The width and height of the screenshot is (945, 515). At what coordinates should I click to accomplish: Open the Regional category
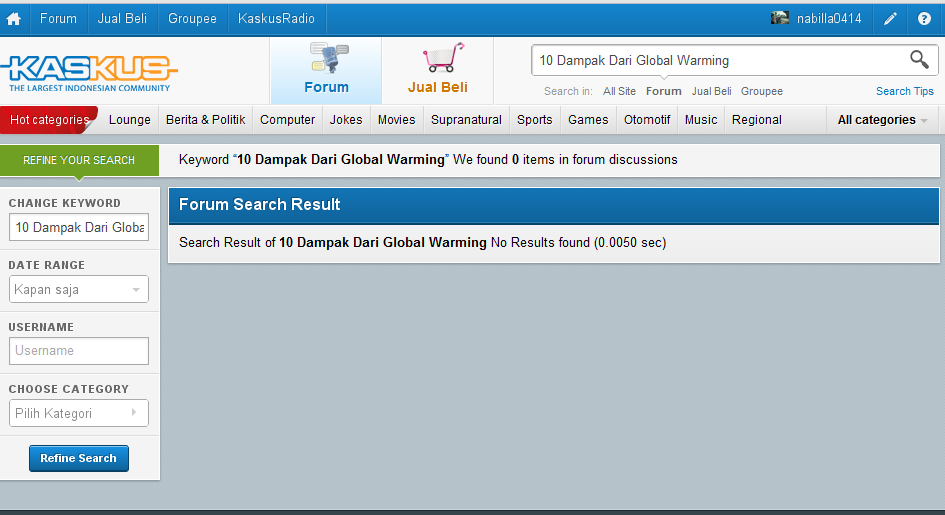click(757, 120)
